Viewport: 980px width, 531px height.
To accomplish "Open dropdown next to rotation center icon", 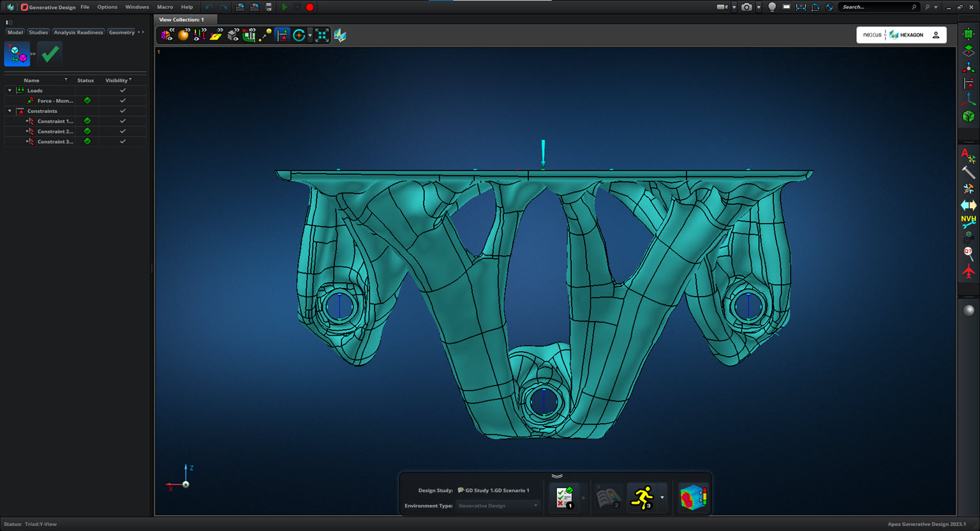I will (x=310, y=35).
